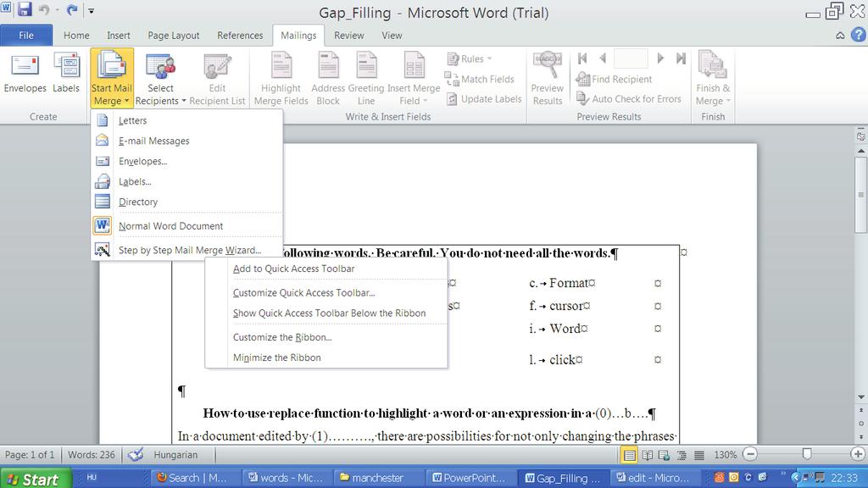Click Words: 236 in status bar
The width and height of the screenshot is (868, 488).
tap(92, 455)
